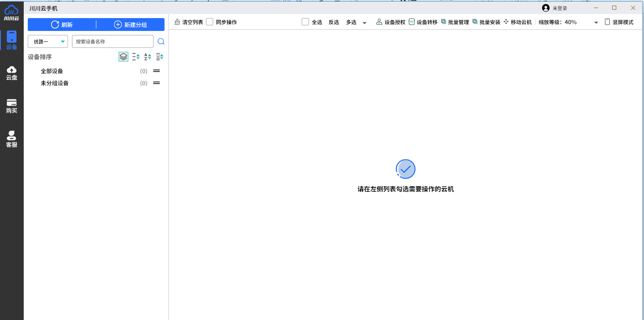Open the 云盘 cloud disk sidebar icon
This screenshot has height=320, width=644.
pyautogui.click(x=12, y=73)
